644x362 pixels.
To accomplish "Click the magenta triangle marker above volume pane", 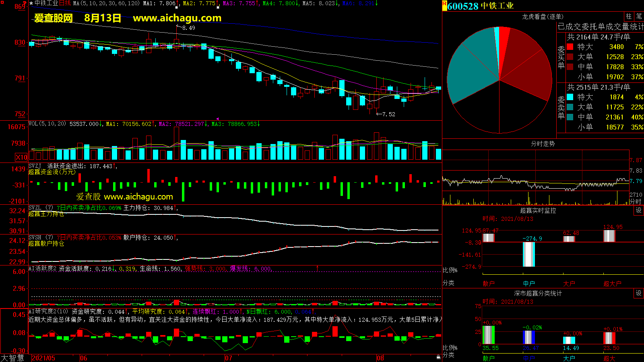I will coord(218,119).
